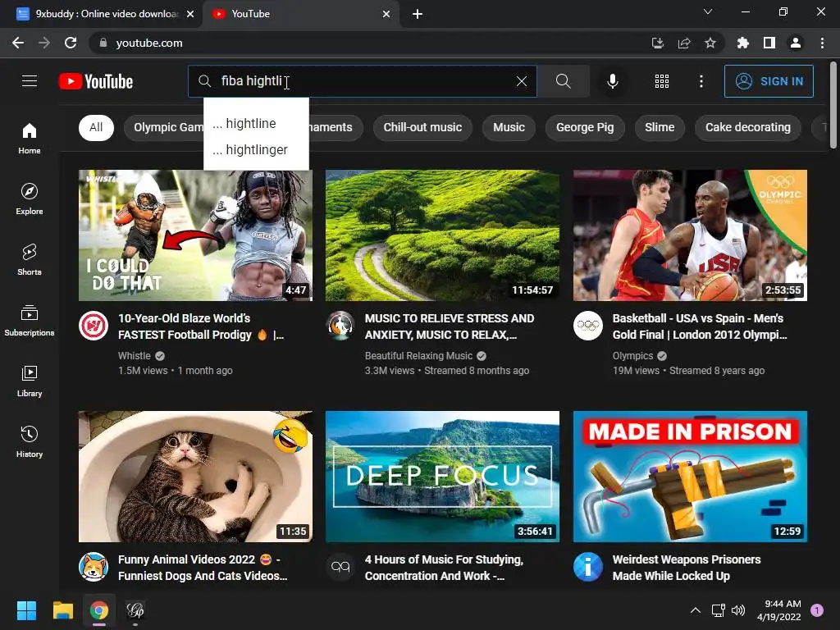
Task: Select the All filter chip
Action: click(96, 127)
